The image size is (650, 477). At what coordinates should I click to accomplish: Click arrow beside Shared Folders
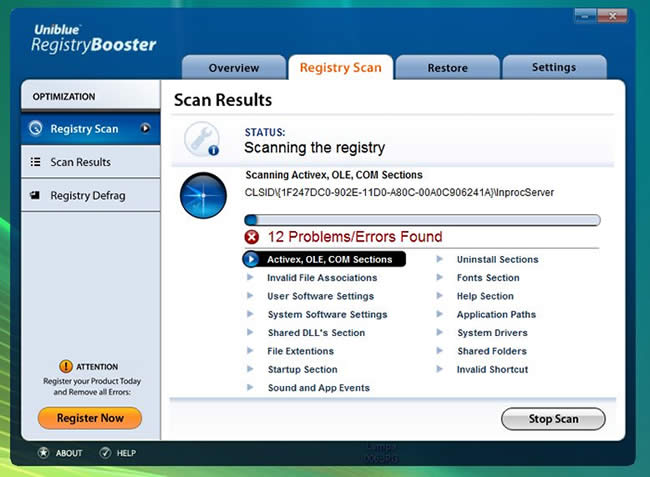pos(440,351)
